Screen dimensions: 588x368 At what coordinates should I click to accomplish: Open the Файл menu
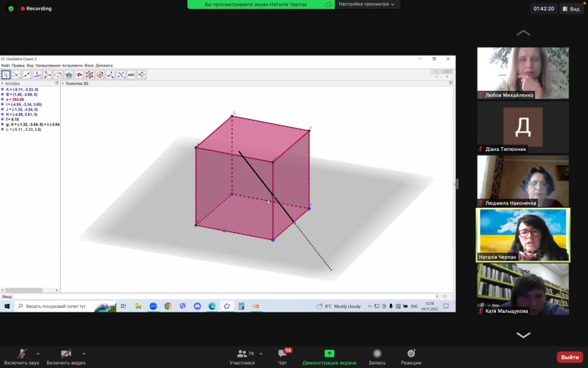coord(5,65)
